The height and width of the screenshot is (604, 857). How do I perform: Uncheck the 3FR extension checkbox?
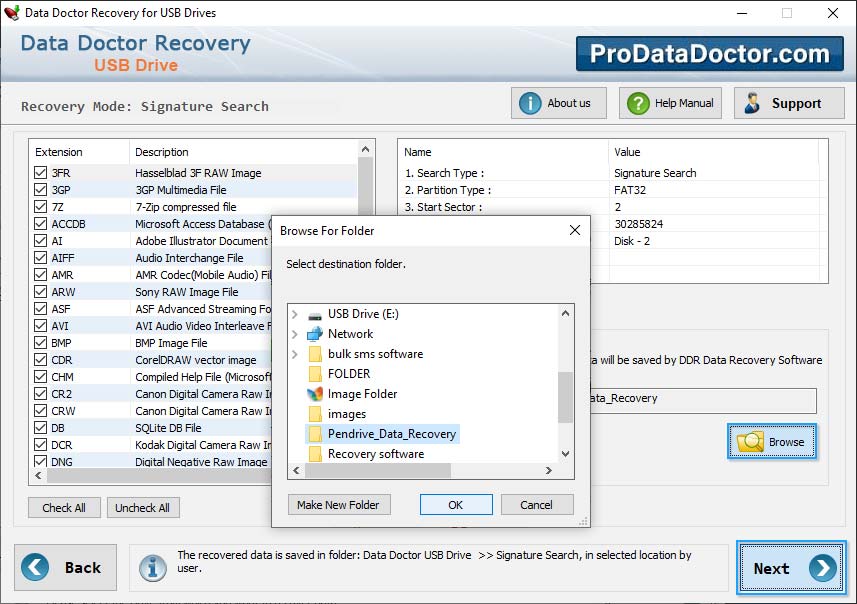click(x=40, y=173)
